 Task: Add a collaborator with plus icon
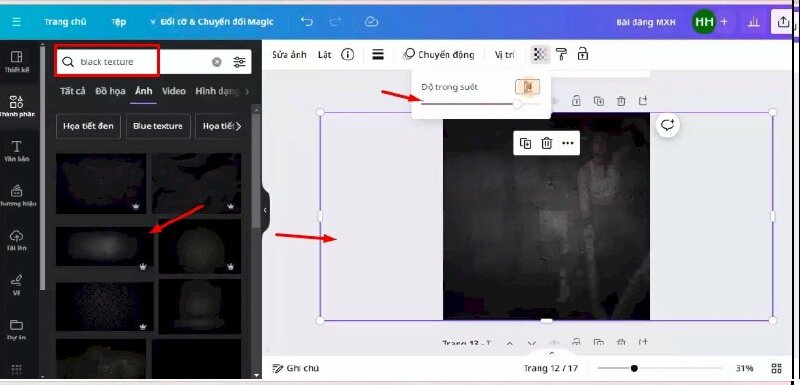pyautogui.click(x=724, y=22)
